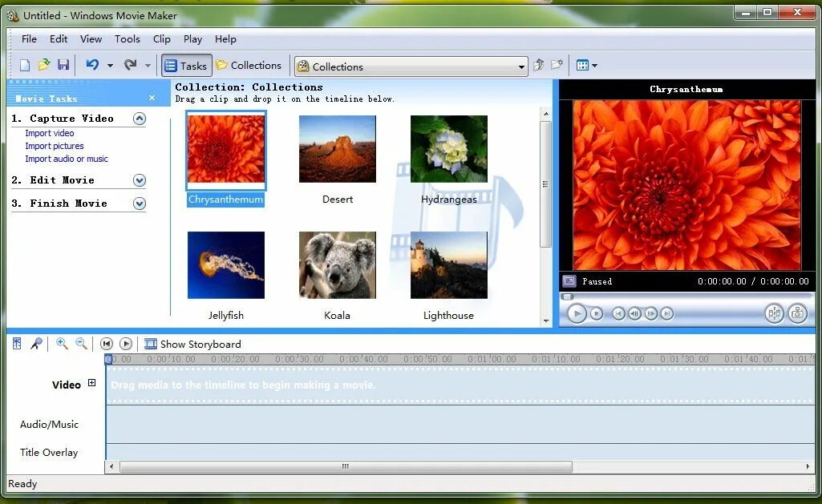Viewport: 822px width, 504px height.
Task: Select the Jellyfish clip thumbnail
Action: point(226,265)
